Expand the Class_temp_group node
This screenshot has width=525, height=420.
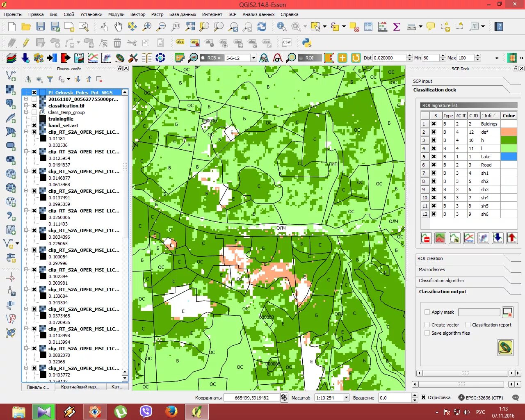(26, 112)
